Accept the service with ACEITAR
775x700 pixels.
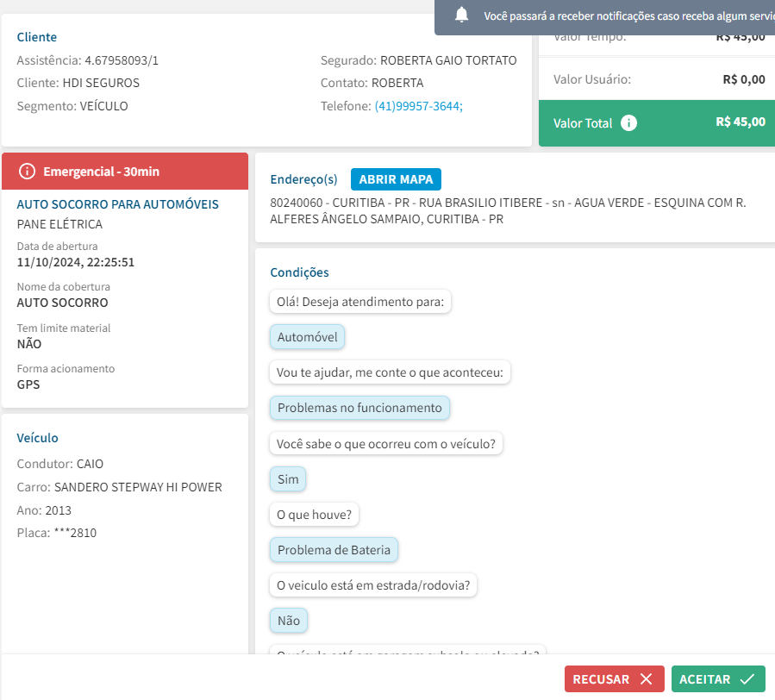[718, 679]
